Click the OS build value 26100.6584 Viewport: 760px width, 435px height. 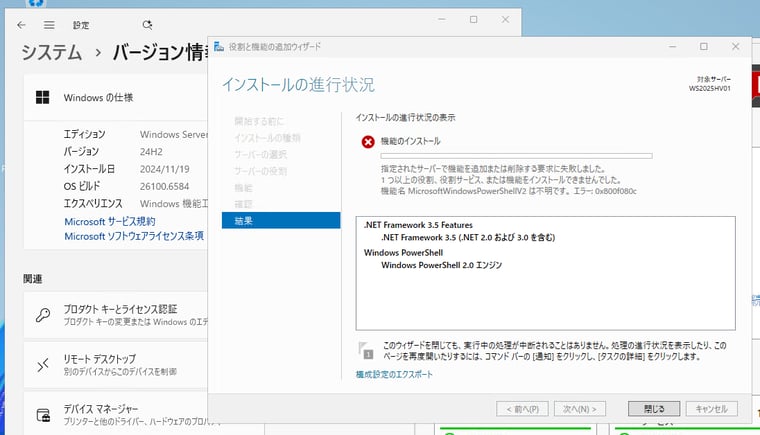pyautogui.click(x=164, y=186)
